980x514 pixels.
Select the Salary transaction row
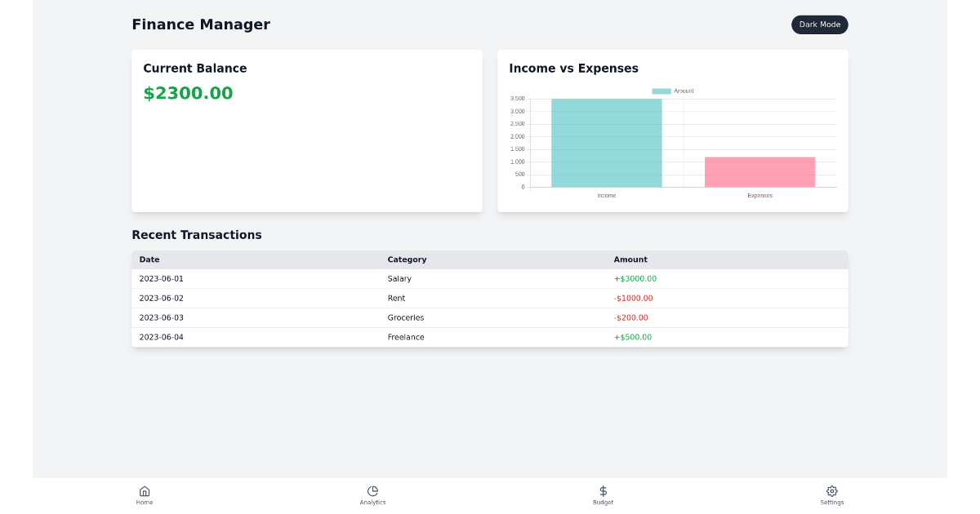pos(490,278)
